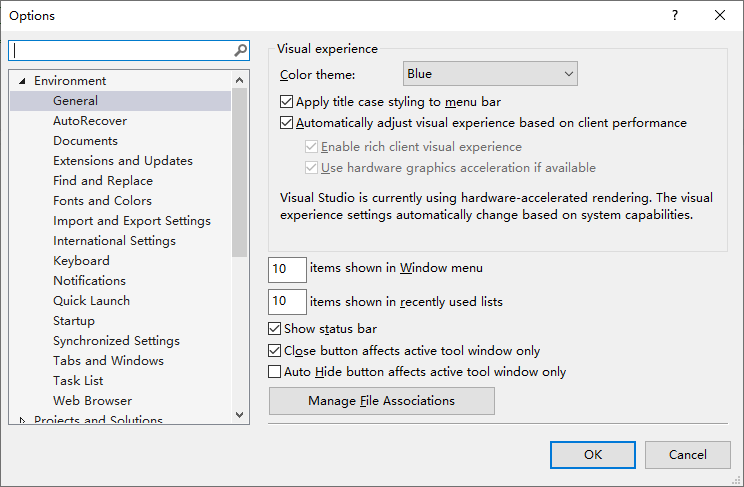The width and height of the screenshot is (744, 487).
Task: Open the Keyboard options page
Action: click(x=81, y=261)
